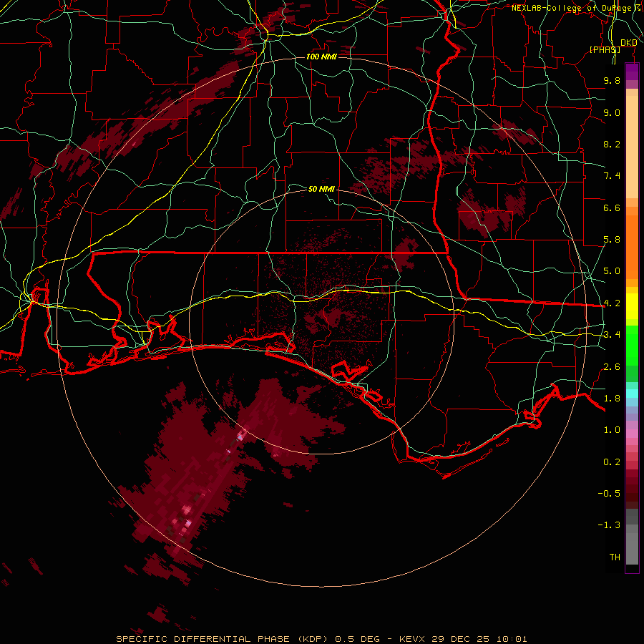Click the 4.2 value on the color scale

coord(612,303)
